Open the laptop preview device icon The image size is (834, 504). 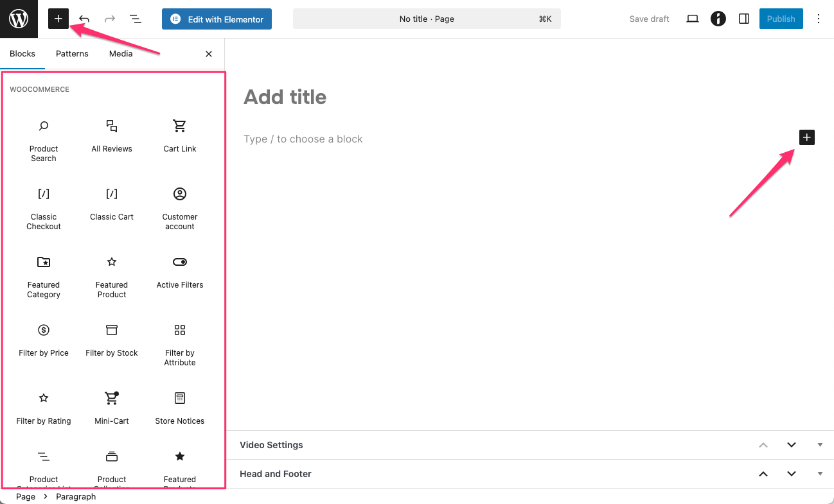[692, 19]
